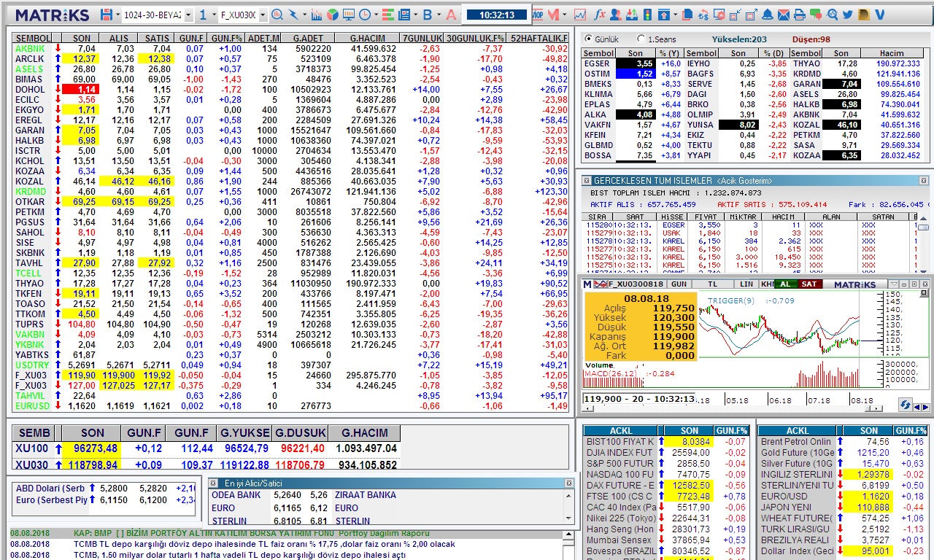Screen dimensions: 934x560
Task: Open KAP: BMP news headline
Action: (x=251, y=534)
